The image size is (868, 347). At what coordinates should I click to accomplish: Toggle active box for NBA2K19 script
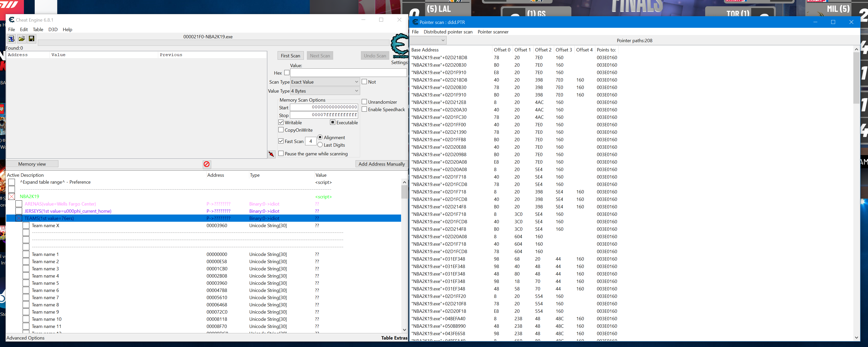(x=12, y=197)
